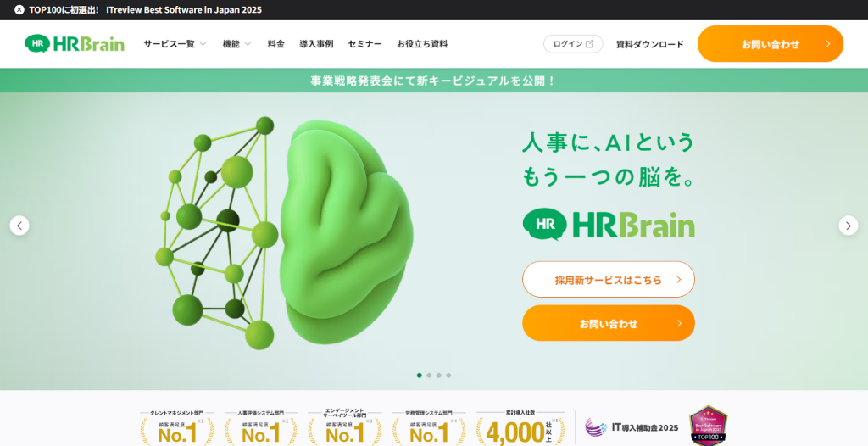The height and width of the screenshot is (446, 868).
Task: Open the 導入事例 menu item
Action: click(x=316, y=44)
